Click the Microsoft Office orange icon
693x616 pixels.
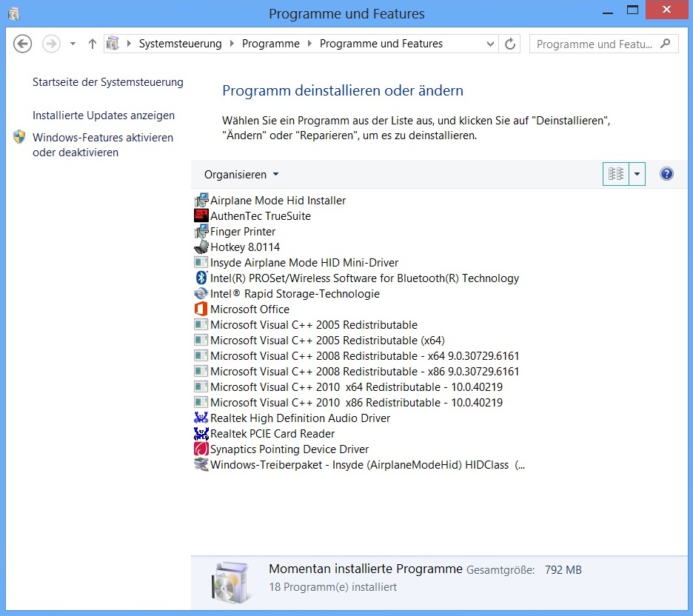201,309
